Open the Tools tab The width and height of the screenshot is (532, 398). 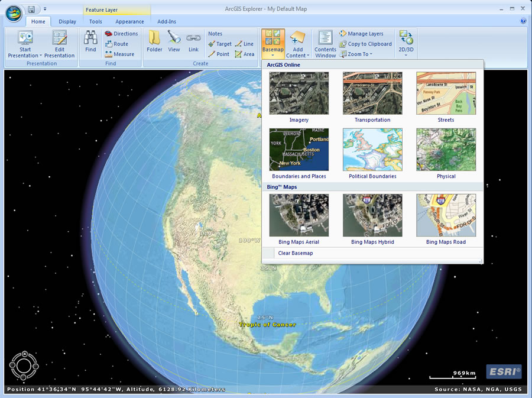pos(96,21)
